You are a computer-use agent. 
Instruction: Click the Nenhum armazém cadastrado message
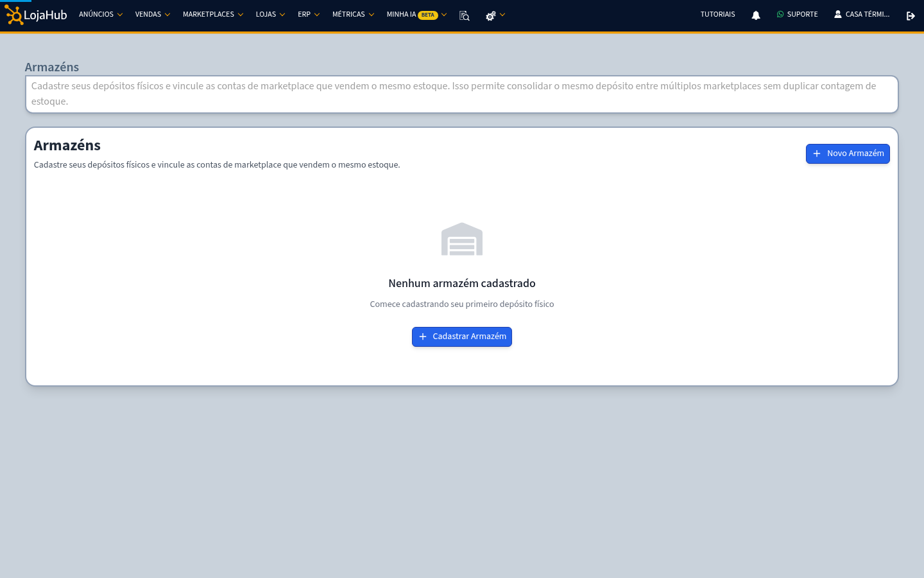462,283
